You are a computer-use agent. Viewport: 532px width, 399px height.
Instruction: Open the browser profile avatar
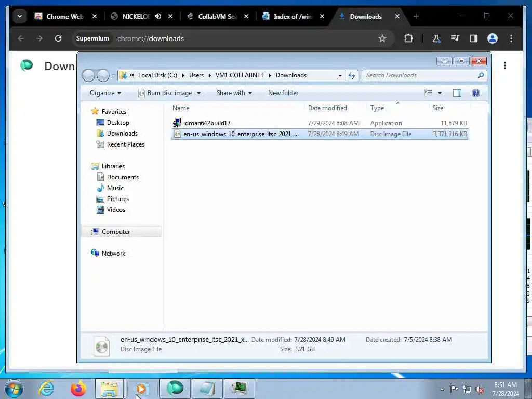[493, 38]
